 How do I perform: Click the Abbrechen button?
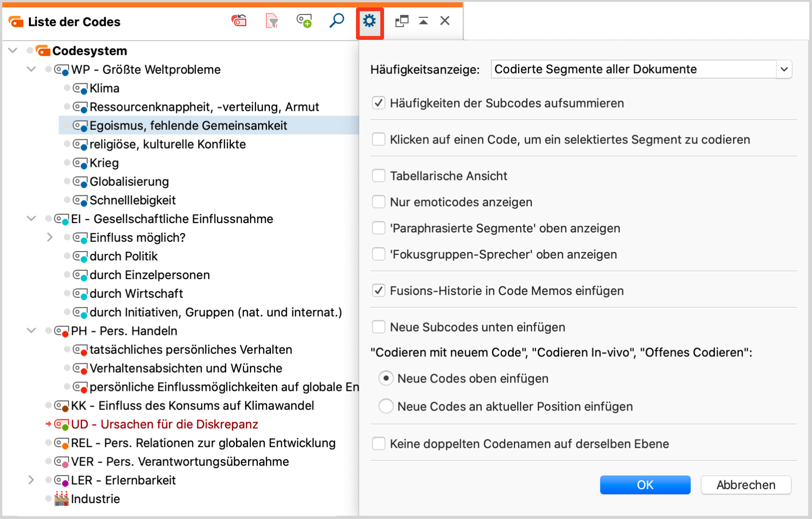(746, 485)
